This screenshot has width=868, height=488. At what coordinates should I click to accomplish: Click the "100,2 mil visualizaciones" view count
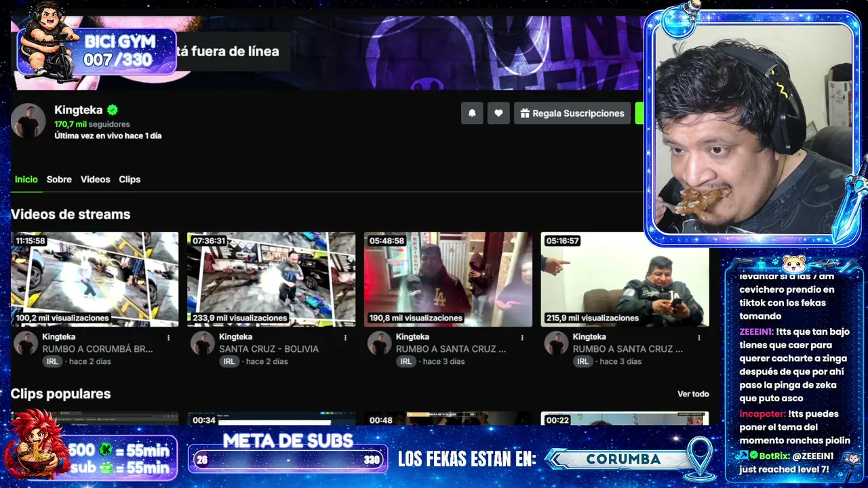[x=62, y=318]
